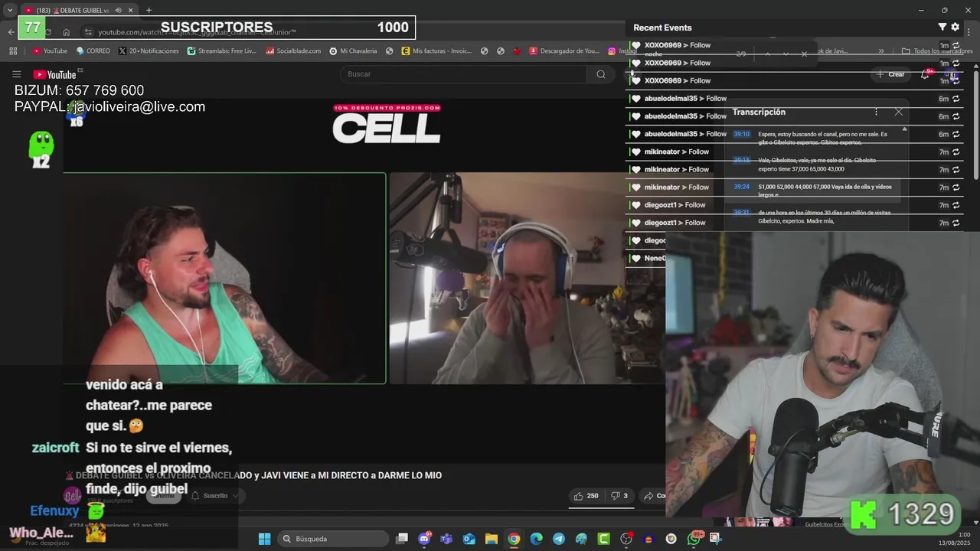The height and width of the screenshot is (551, 980).
Task: Open WhatsApp from the taskbar
Action: [x=694, y=539]
